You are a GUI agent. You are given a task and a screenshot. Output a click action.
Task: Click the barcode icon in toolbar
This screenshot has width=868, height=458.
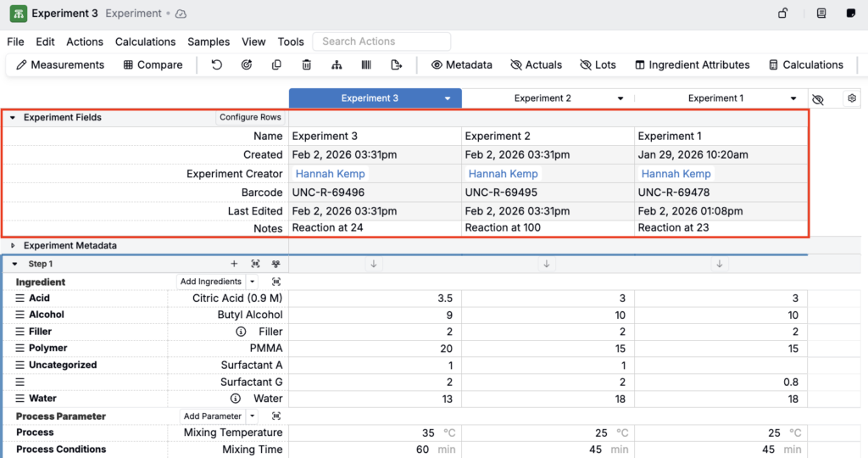coord(366,65)
